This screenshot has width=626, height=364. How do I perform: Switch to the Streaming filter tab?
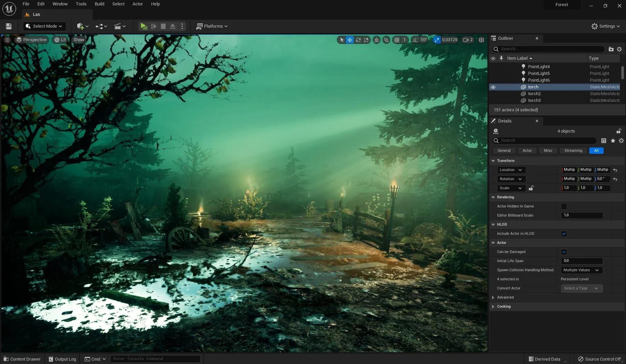[x=573, y=150]
